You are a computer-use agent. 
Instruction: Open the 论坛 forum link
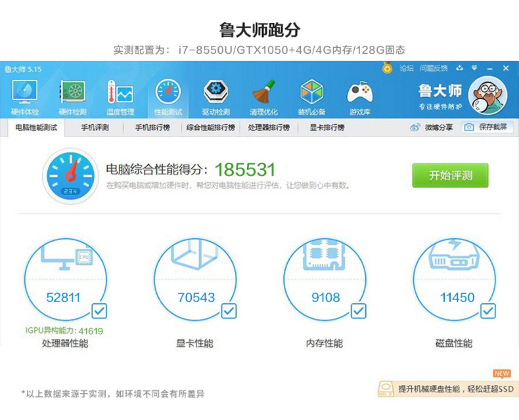click(407, 68)
